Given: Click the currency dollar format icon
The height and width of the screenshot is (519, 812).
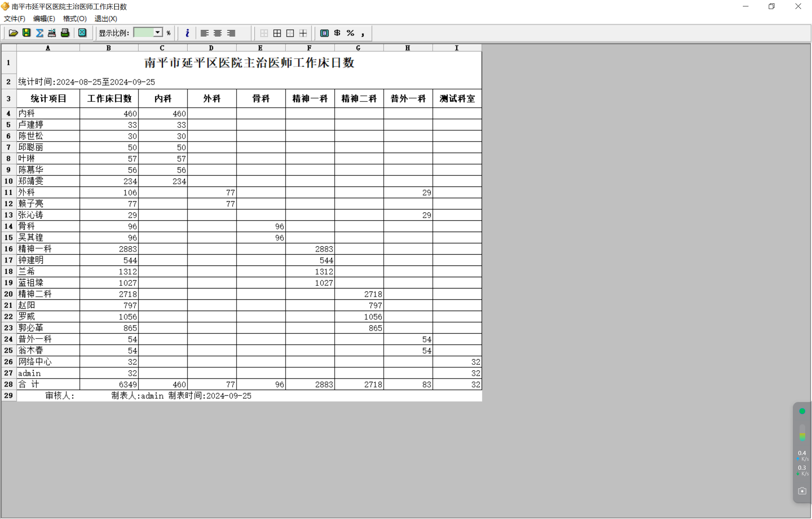Looking at the screenshot, I should click(x=337, y=33).
